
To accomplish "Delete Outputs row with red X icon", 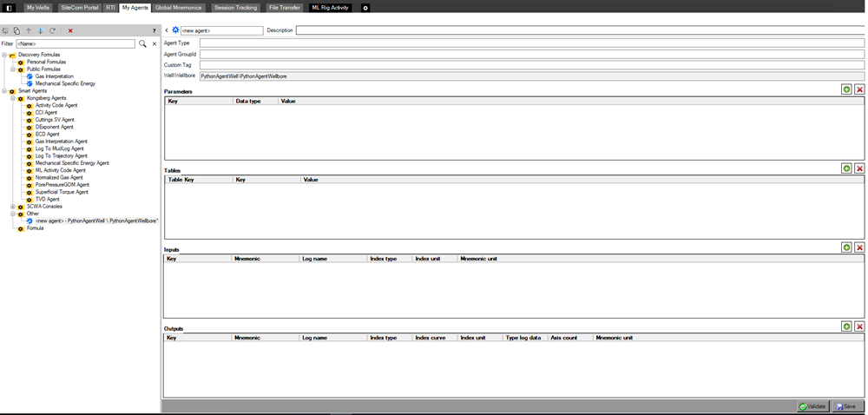I will pos(859,326).
